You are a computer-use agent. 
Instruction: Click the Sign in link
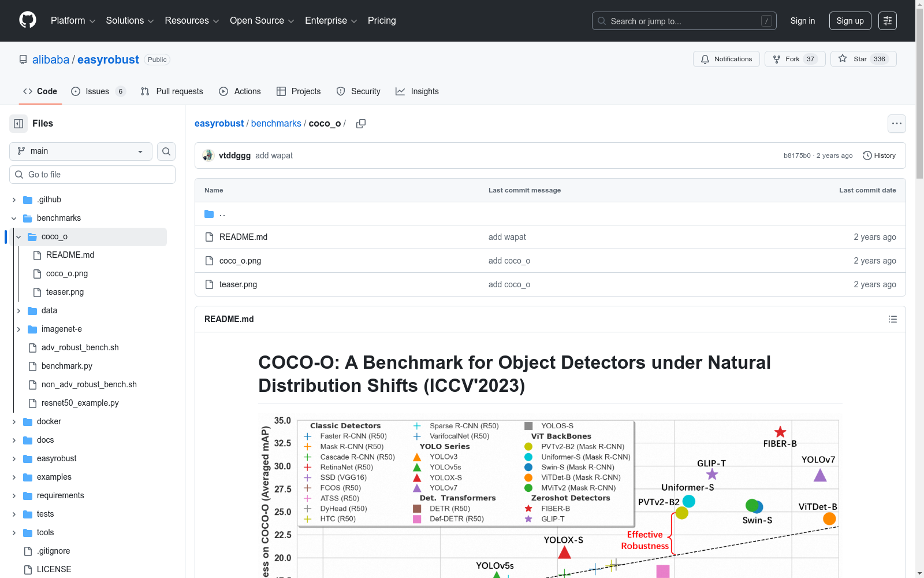tap(803, 21)
